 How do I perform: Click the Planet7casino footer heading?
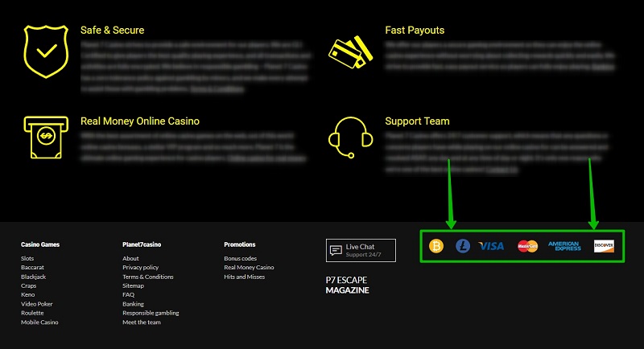[x=142, y=244]
